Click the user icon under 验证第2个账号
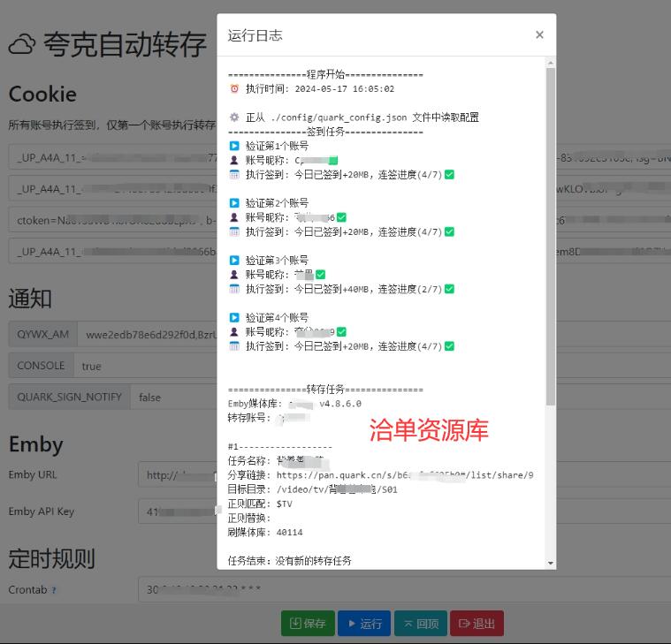The width and height of the screenshot is (671, 644). pos(234,217)
